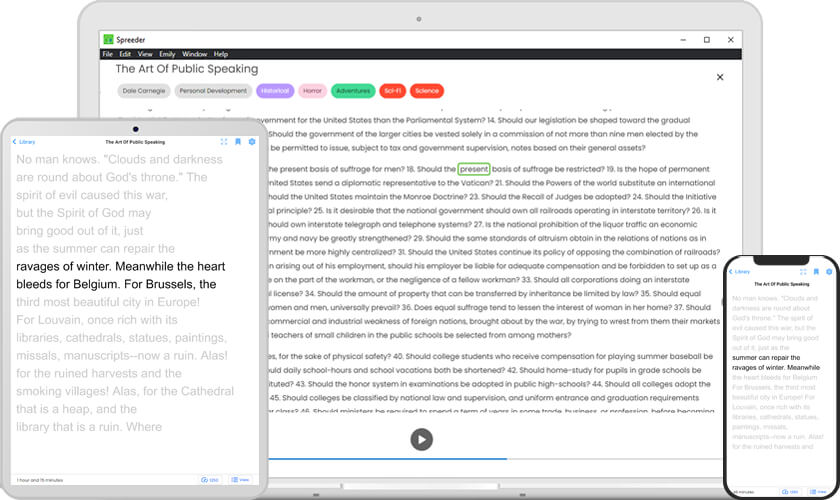
Task: Open the File menu
Action: click(x=108, y=54)
